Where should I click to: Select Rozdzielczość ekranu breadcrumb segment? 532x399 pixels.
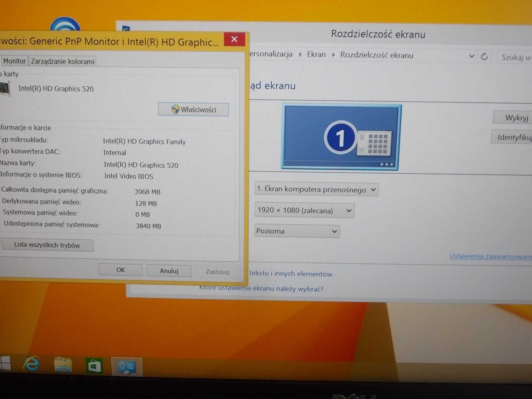coord(376,55)
